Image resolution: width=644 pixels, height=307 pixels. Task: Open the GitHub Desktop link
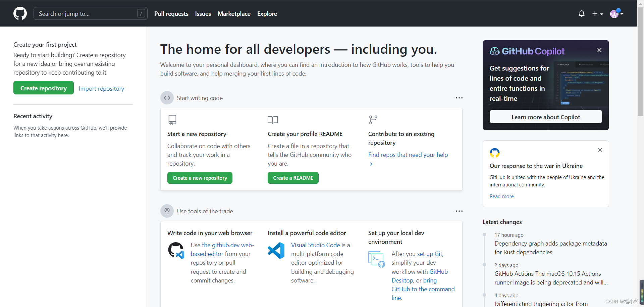coord(420,276)
